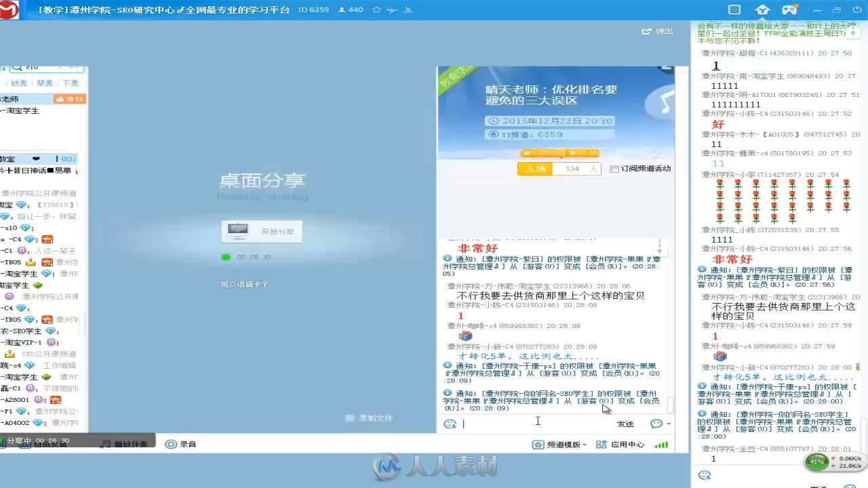Click the '才转化5单' message in center chat
Viewport: 868px width, 488px height.
(x=529, y=356)
